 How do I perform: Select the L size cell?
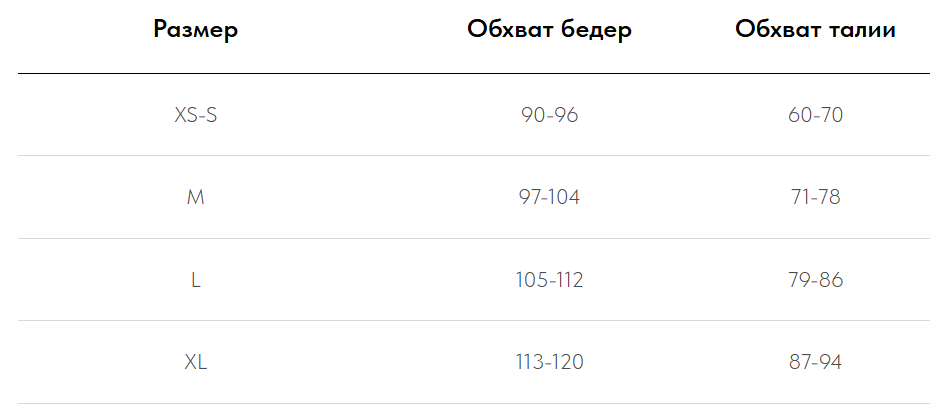point(195,280)
